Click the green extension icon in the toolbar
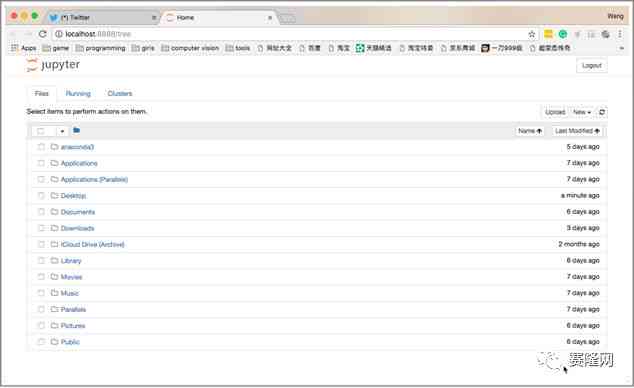 pos(562,34)
